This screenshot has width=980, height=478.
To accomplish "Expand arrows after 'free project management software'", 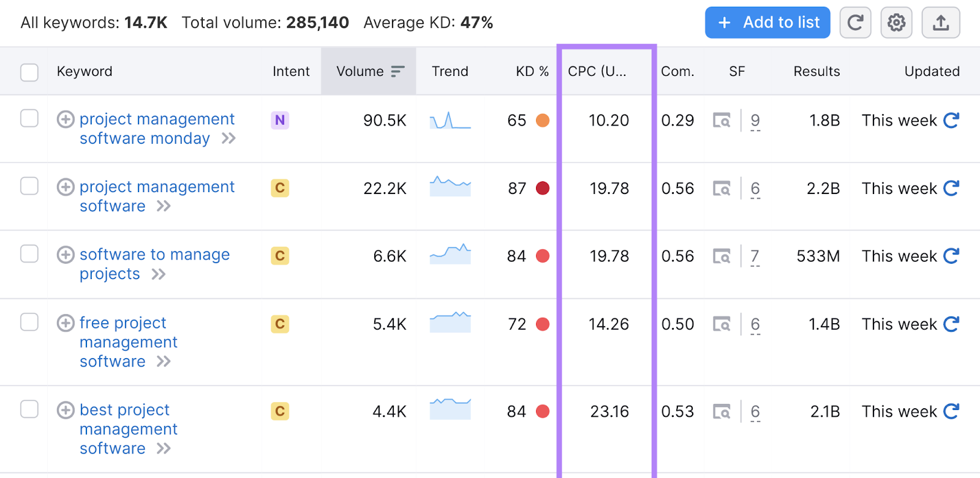I will point(164,362).
